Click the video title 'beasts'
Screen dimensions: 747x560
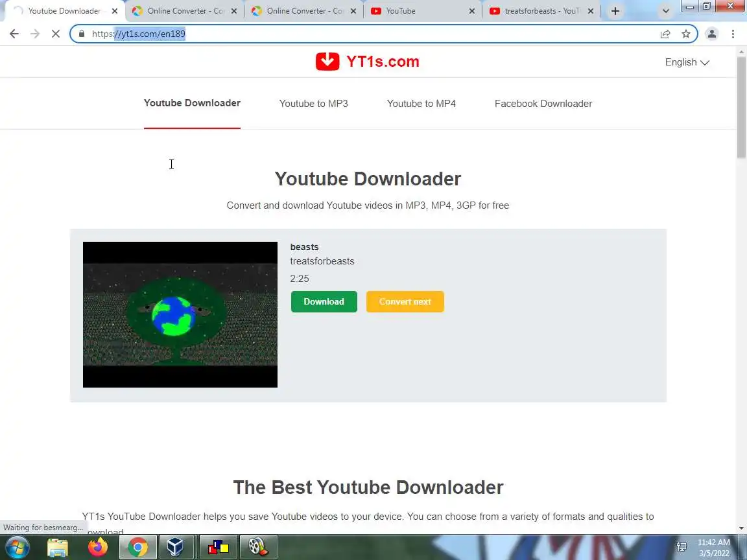(x=304, y=247)
